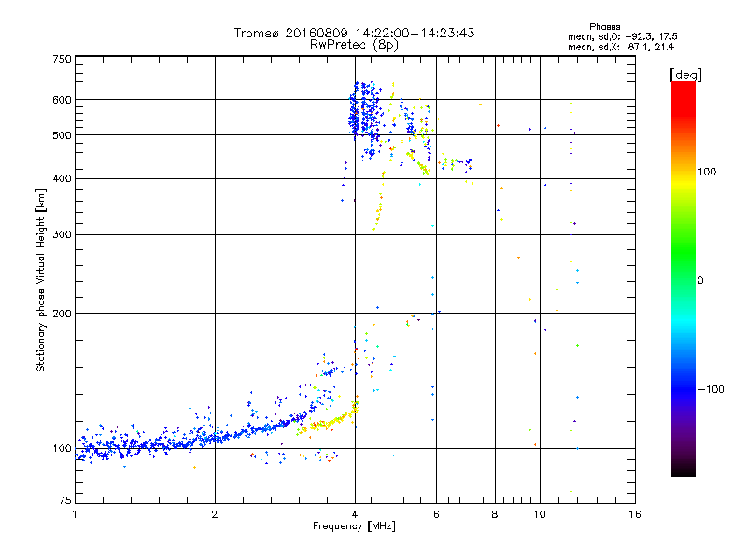Click the 'mean, sd,O: -92.3, 17.5' line
Screen dimensions: 747x560
[622, 36]
